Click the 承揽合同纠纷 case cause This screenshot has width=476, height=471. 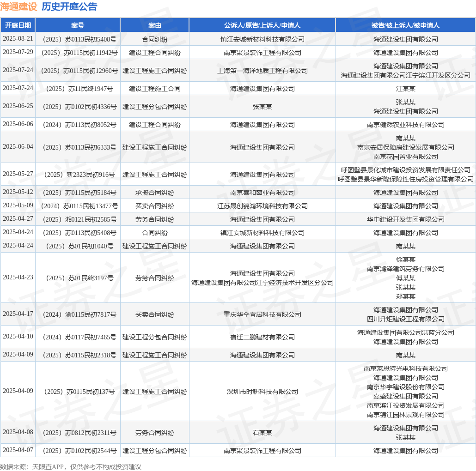(x=154, y=193)
